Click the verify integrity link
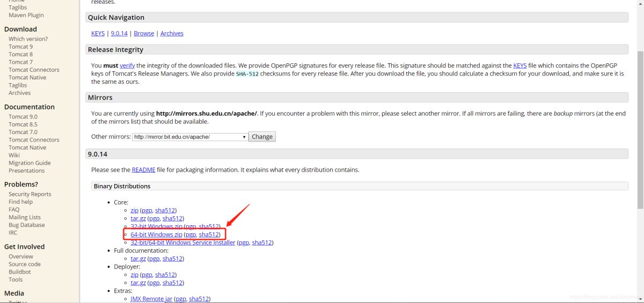This screenshot has height=303, width=644. click(x=127, y=66)
